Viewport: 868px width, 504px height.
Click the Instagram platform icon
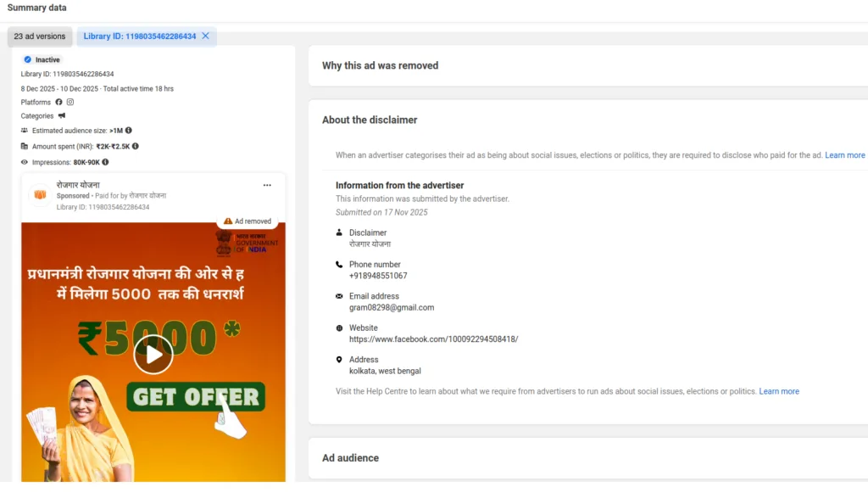(x=70, y=103)
